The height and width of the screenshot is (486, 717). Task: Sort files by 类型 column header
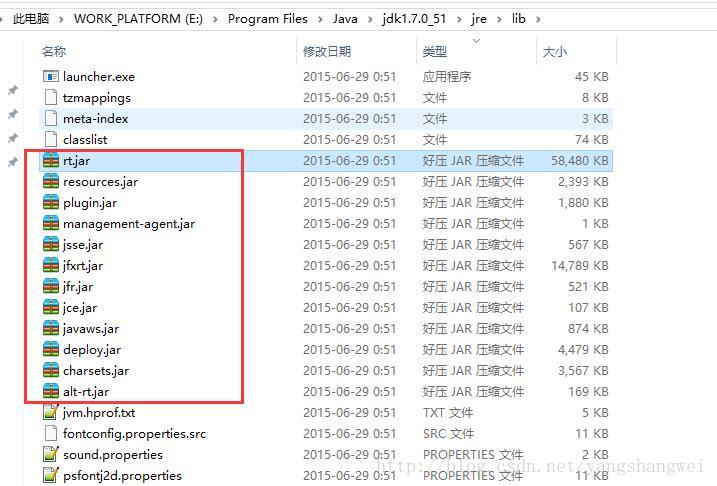(434, 51)
